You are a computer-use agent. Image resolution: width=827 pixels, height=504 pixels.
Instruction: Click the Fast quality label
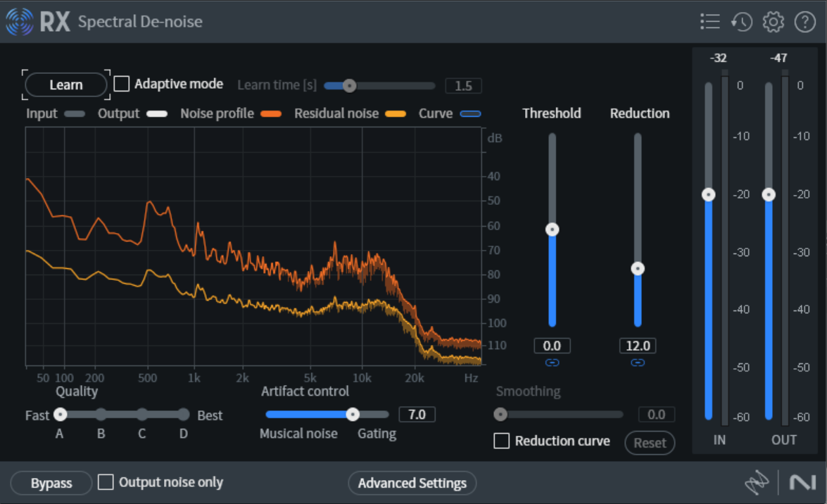[x=37, y=415]
